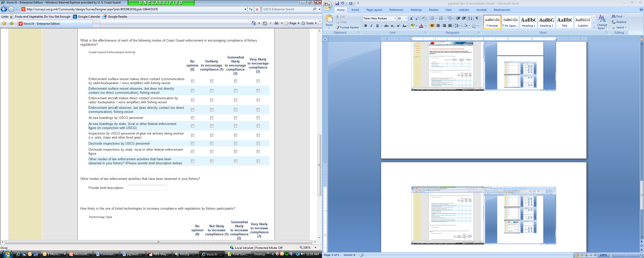Show paragraph marks with pilcrow icon

[x=477, y=18]
